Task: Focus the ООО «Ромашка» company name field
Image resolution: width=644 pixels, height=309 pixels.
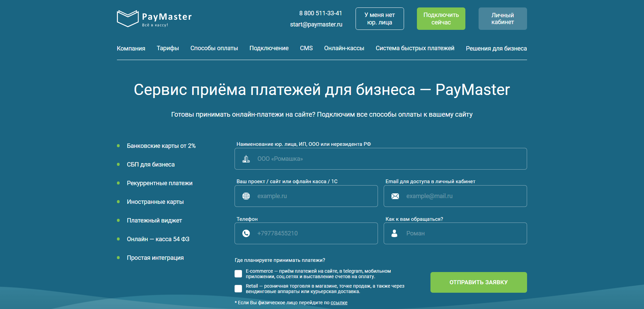Action: tap(381, 159)
